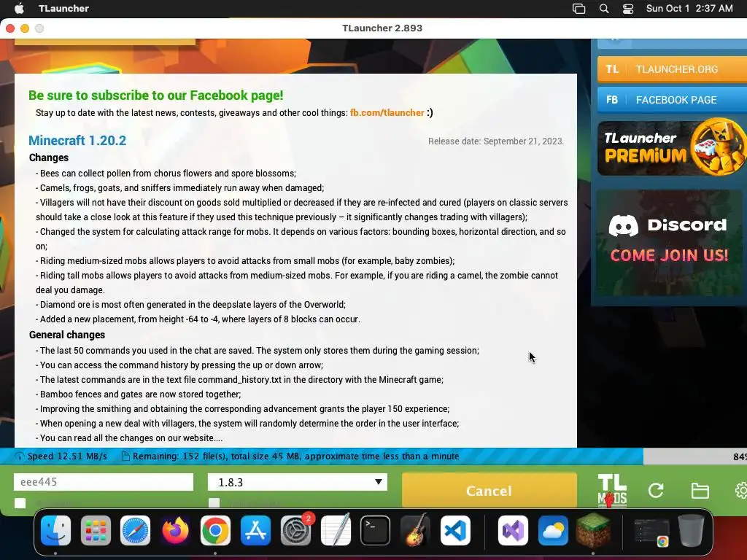747x560 pixels.
Task: Launch Safari from the dock
Action: [135, 531]
